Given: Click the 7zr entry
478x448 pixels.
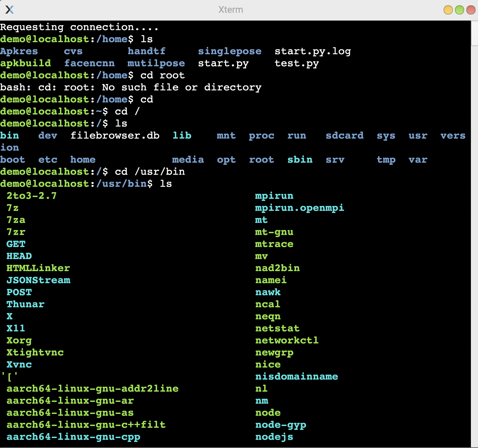Looking at the screenshot, I should pyautogui.click(x=16, y=232).
